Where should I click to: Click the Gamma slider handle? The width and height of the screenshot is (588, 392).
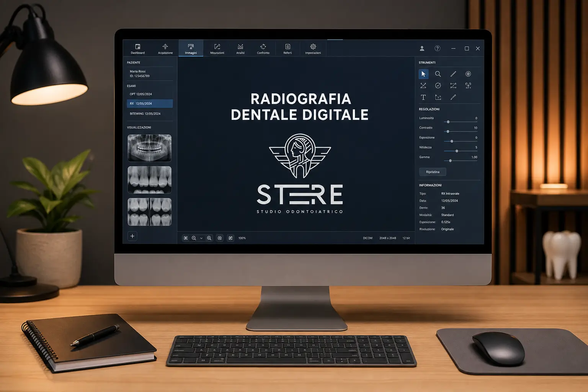tap(450, 161)
